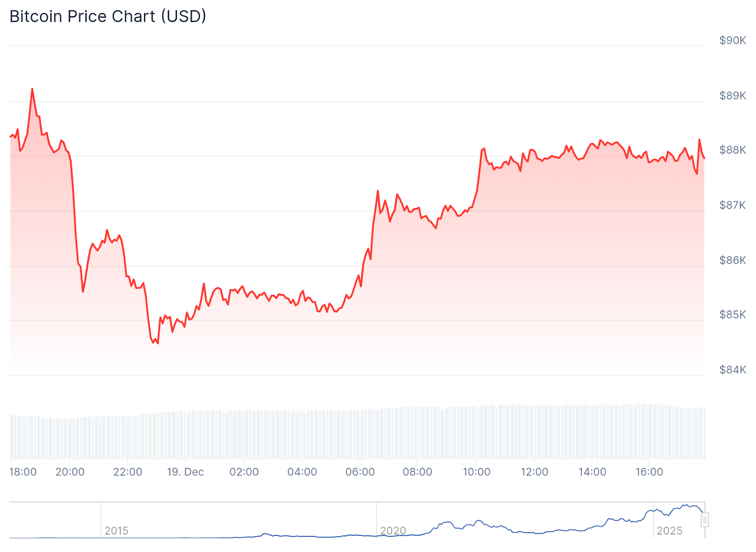Click the 06:00 time axis label
Viewport: 756px width, 552px height.
click(x=360, y=472)
